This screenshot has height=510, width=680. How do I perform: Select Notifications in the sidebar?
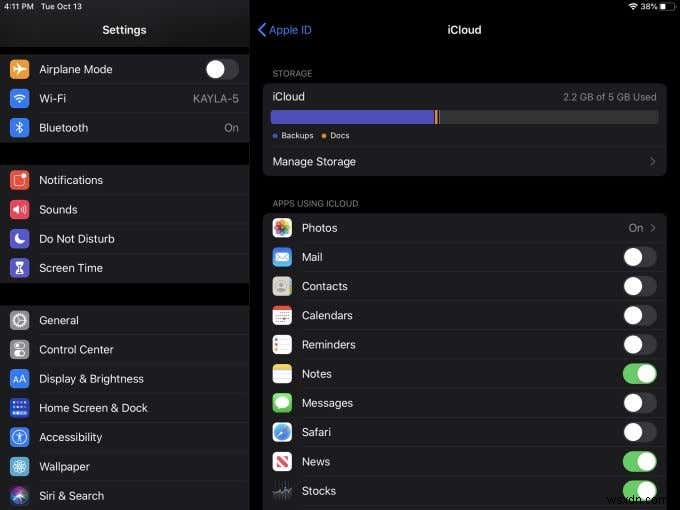click(x=124, y=180)
